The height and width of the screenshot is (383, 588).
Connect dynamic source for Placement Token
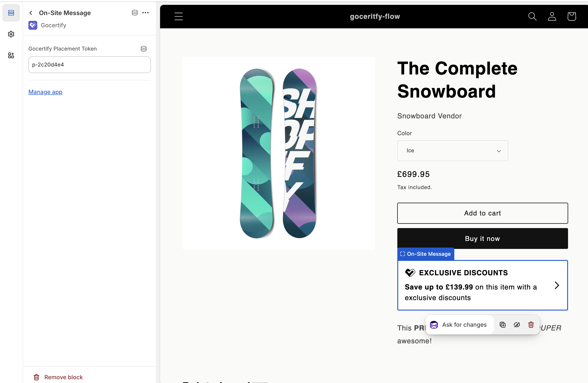coord(143,49)
